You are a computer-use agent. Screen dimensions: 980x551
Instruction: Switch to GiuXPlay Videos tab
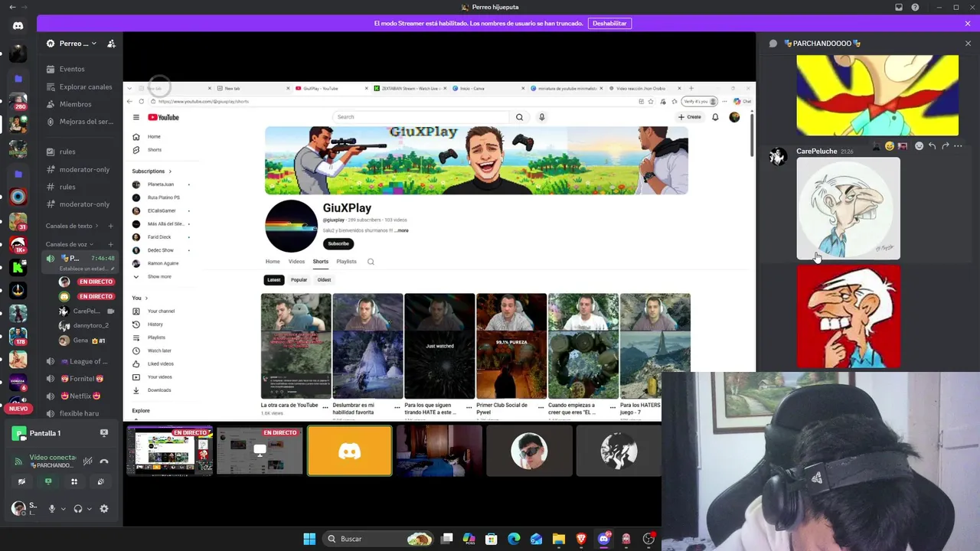(x=296, y=262)
